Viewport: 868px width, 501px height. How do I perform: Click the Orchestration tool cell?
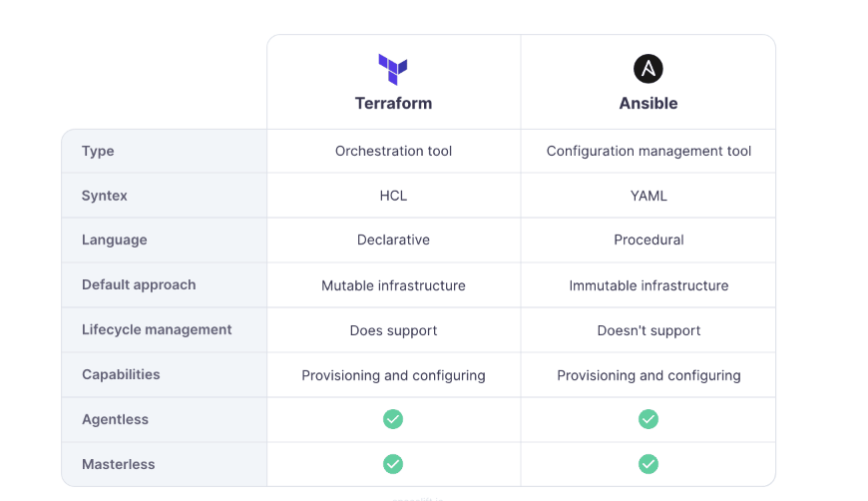393,151
